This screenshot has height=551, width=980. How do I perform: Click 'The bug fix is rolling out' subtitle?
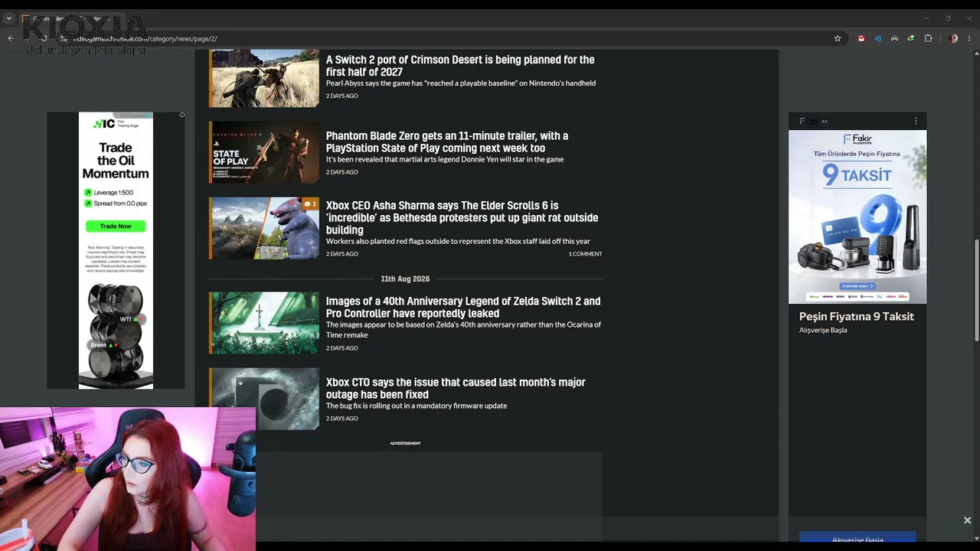[x=416, y=406]
